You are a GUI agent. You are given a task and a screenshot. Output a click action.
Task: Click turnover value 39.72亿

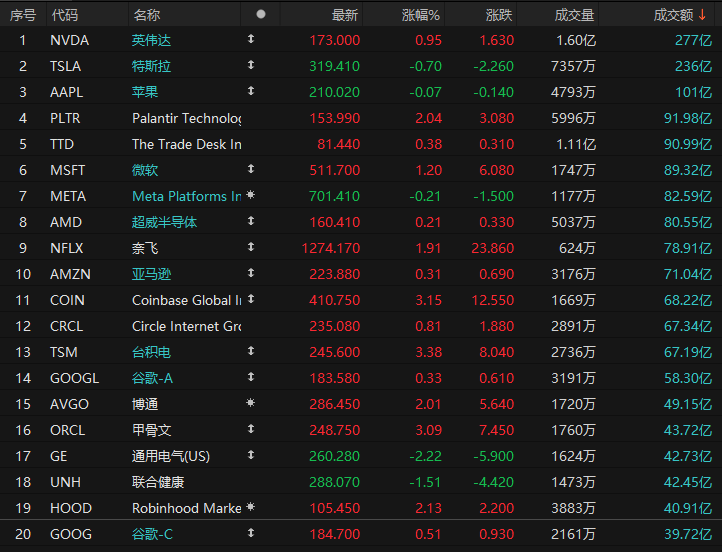click(x=688, y=535)
